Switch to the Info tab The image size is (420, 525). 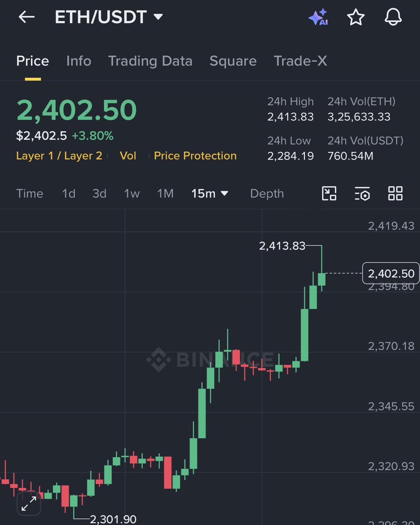(x=79, y=61)
